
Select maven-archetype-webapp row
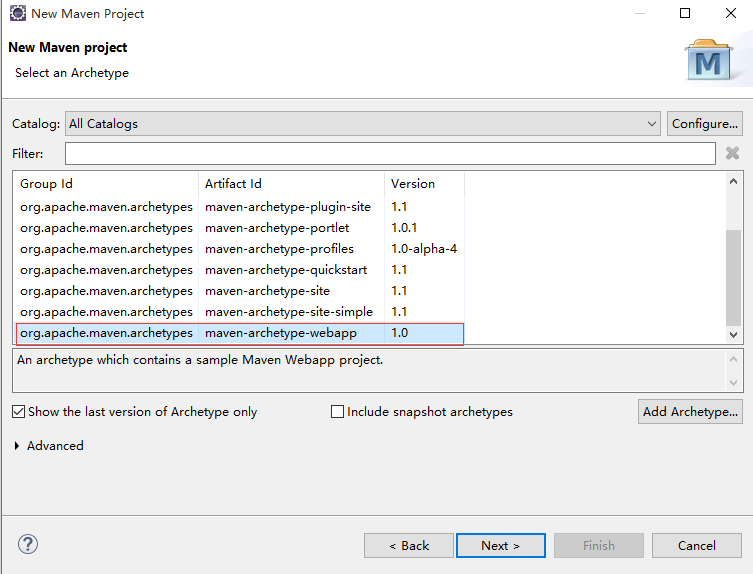[239, 333]
